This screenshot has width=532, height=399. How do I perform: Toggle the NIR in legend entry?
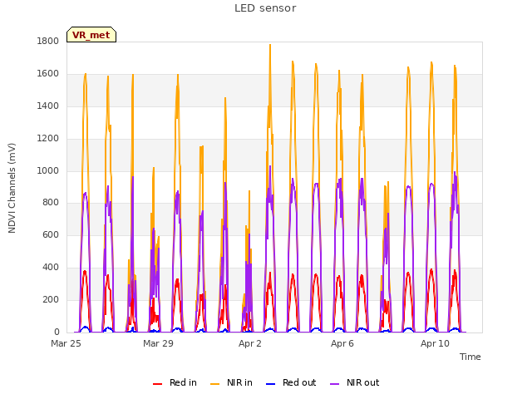click(231, 382)
